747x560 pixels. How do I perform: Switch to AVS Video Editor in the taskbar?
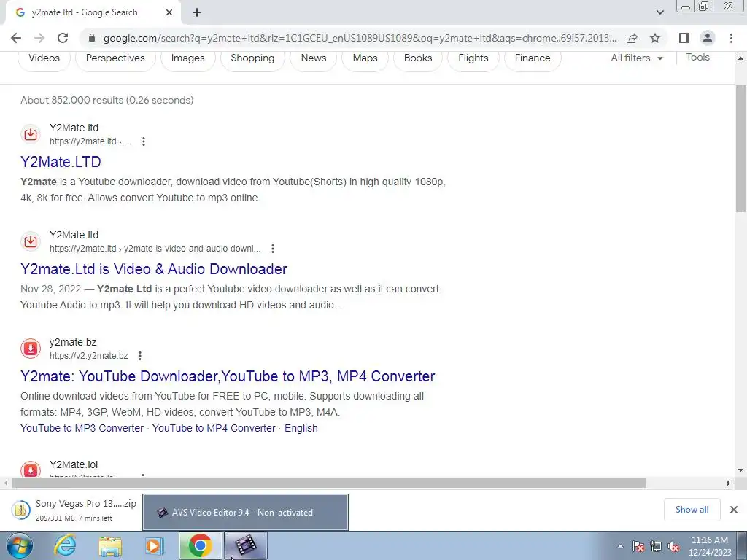(245, 545)
